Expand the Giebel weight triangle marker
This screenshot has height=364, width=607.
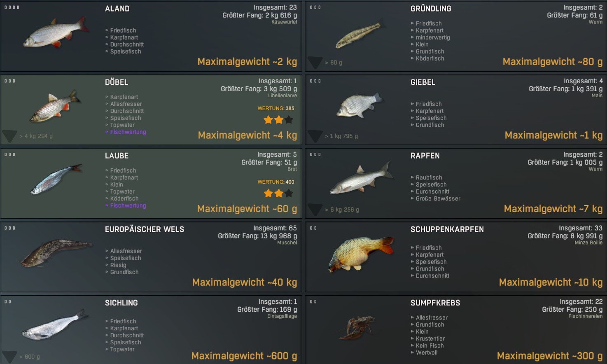pyautogui.click(x=315, y=136)
